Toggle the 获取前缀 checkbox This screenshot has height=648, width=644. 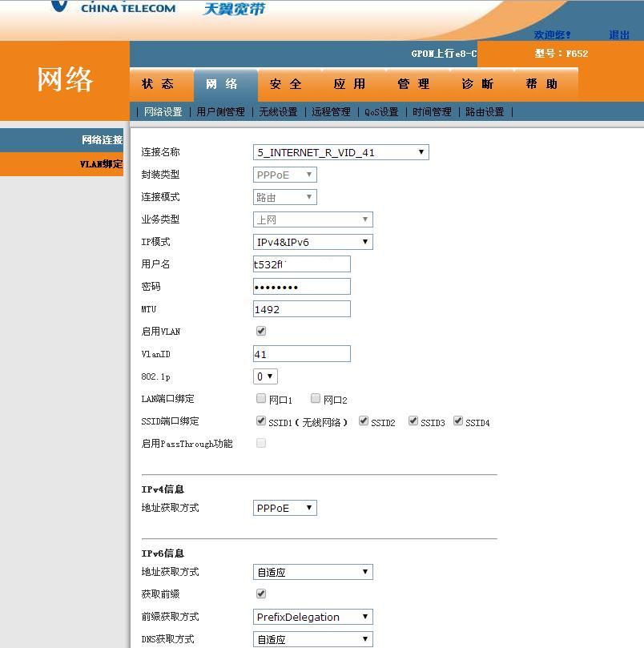pyautogui.click(x=261, y=594)
